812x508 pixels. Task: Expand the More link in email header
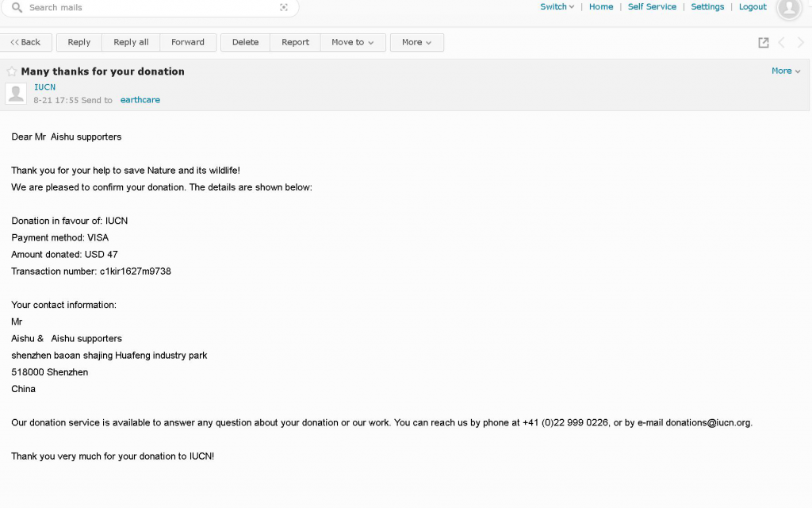pos(785,71)
